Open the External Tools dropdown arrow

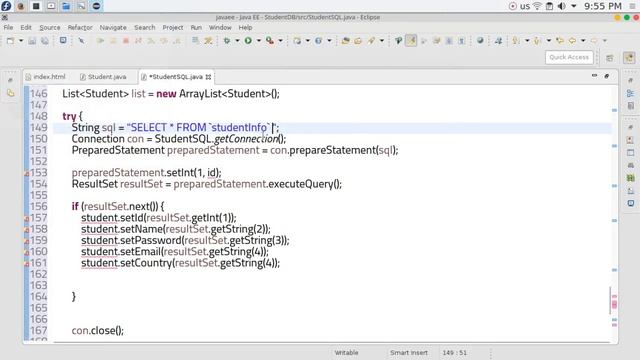(280, 40)
